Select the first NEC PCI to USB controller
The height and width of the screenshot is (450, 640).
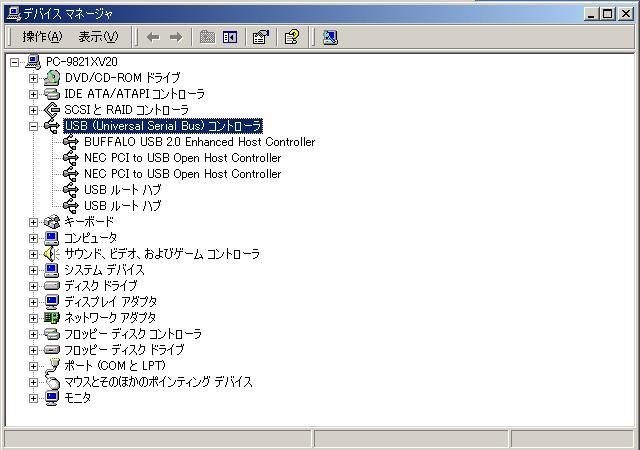[182, 158]
